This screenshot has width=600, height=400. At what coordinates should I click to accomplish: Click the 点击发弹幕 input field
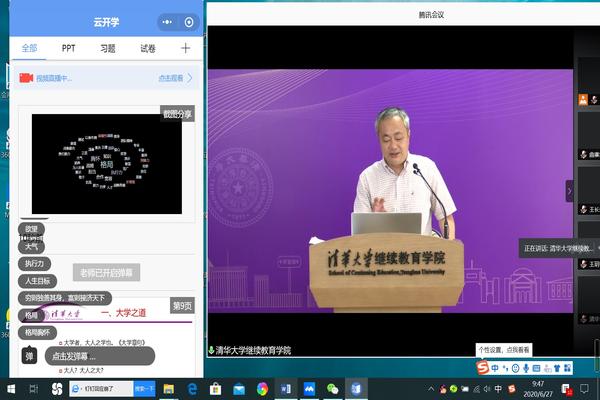coord(100,356)
